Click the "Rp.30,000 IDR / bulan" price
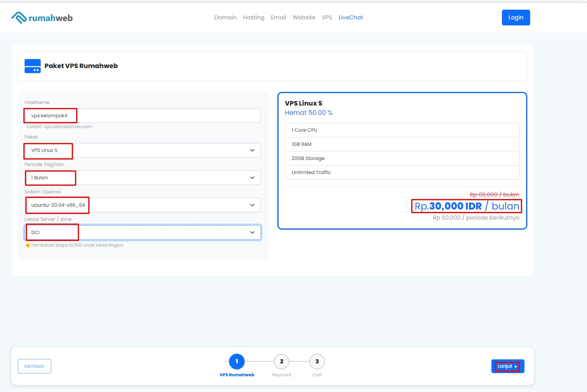 [467, 206]
